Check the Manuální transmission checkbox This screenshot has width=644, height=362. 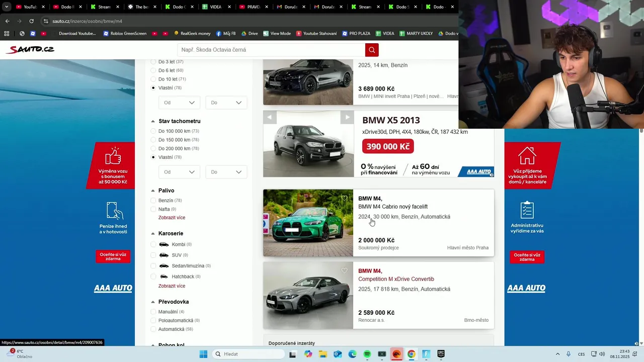click(x=154, y=312)
